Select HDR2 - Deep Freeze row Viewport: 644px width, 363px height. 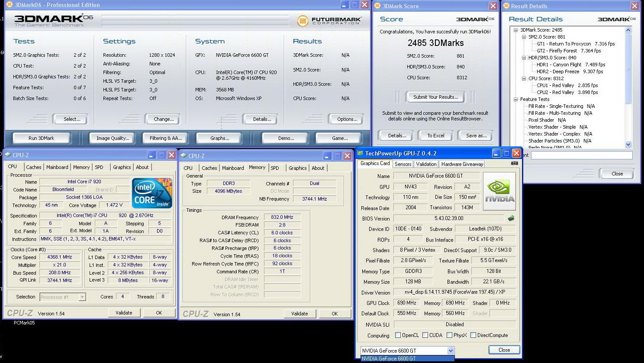(x=570, y=71)
